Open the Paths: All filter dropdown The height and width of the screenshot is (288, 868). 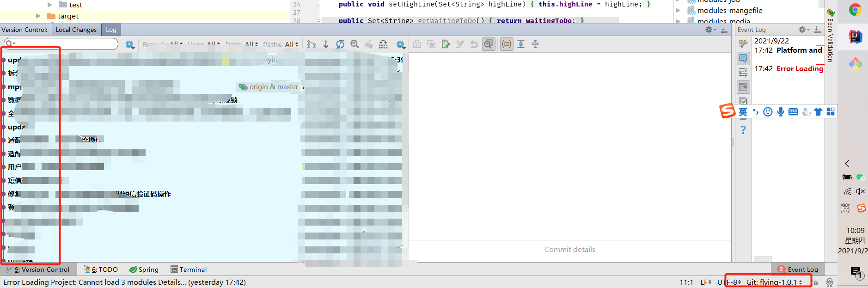[x=281, y=44]
